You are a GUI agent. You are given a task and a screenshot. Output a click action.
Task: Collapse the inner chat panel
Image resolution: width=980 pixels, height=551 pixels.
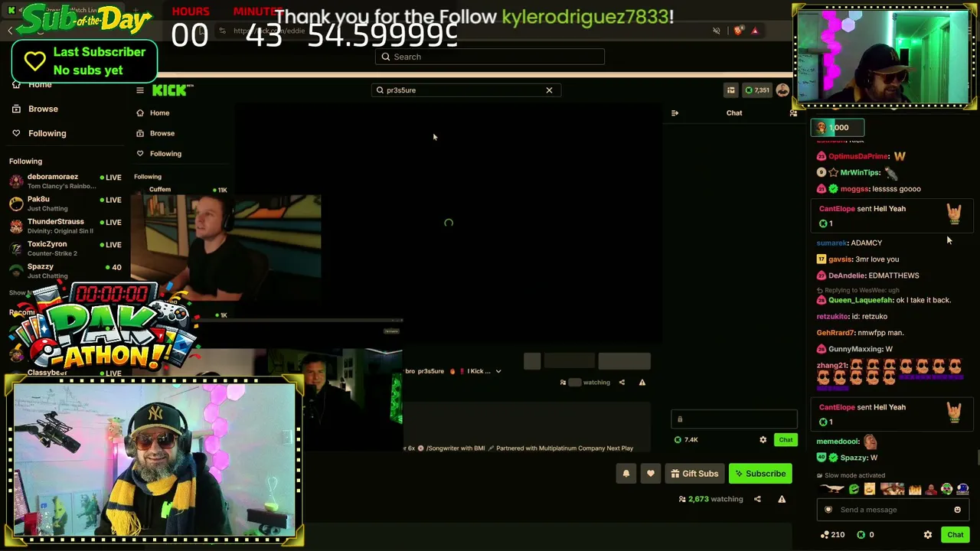point(675,113)
